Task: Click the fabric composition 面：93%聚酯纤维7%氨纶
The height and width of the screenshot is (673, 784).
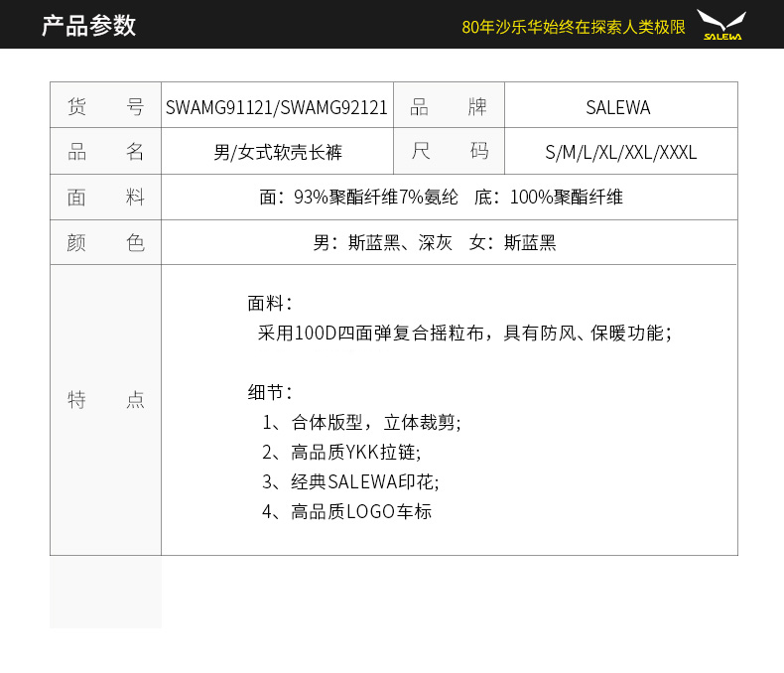Action: tap(358, 197)
